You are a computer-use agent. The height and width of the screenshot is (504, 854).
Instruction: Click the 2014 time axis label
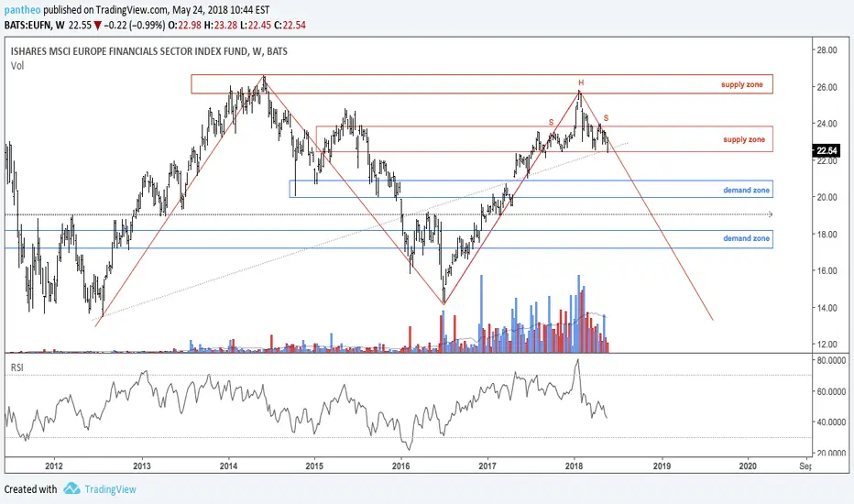tap(228, 466)
